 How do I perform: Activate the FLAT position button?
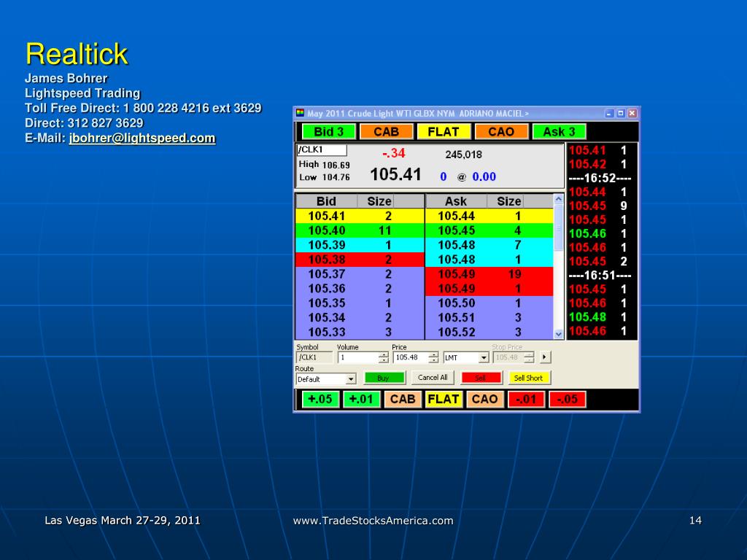pyautogui.click(x=444, y=131)
